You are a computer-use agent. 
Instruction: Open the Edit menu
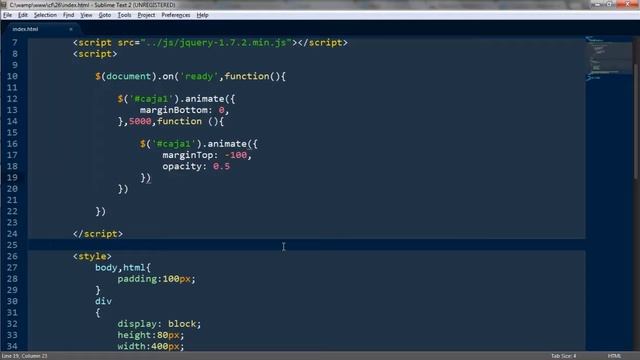tap(22, 15)
